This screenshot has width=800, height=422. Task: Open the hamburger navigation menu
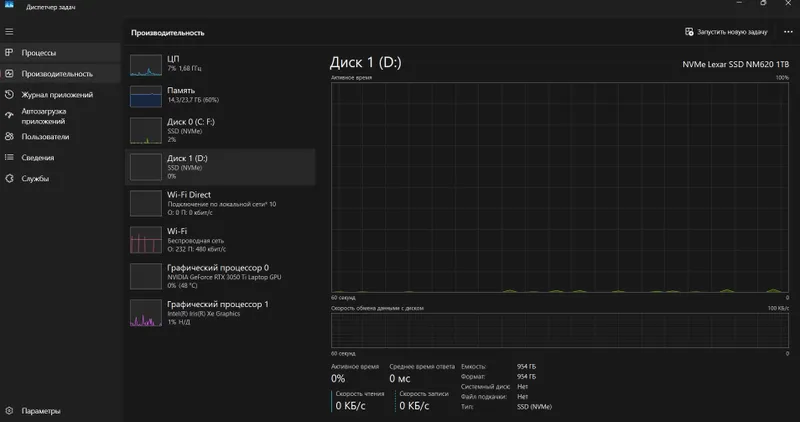click(9, 32)
